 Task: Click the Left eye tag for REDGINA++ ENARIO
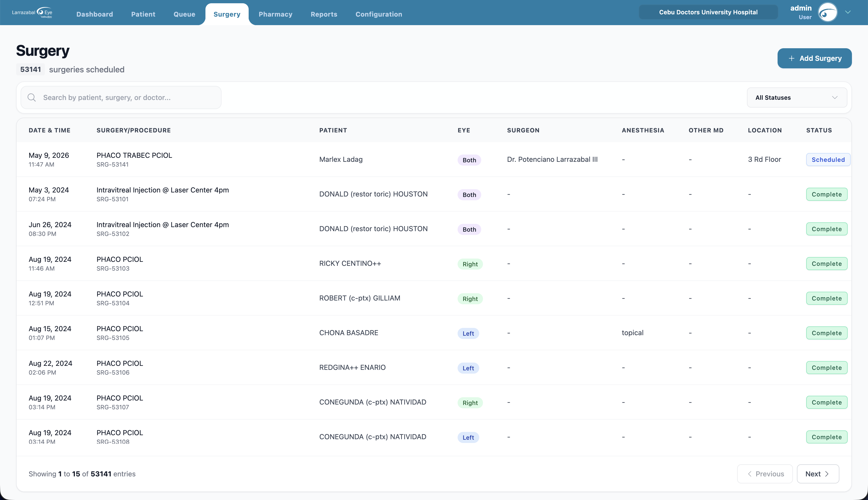pyautogui.click(x=468, y=368)
